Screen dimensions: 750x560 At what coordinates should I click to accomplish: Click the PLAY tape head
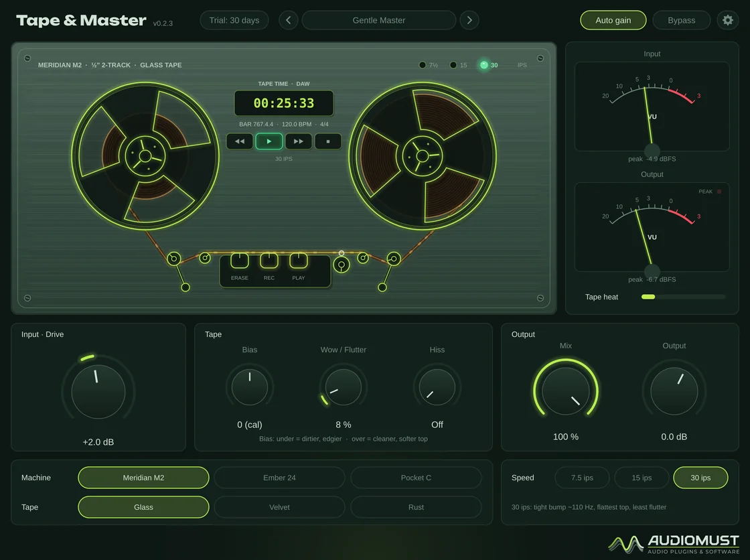pyautogui.click(x=299, y=261)
